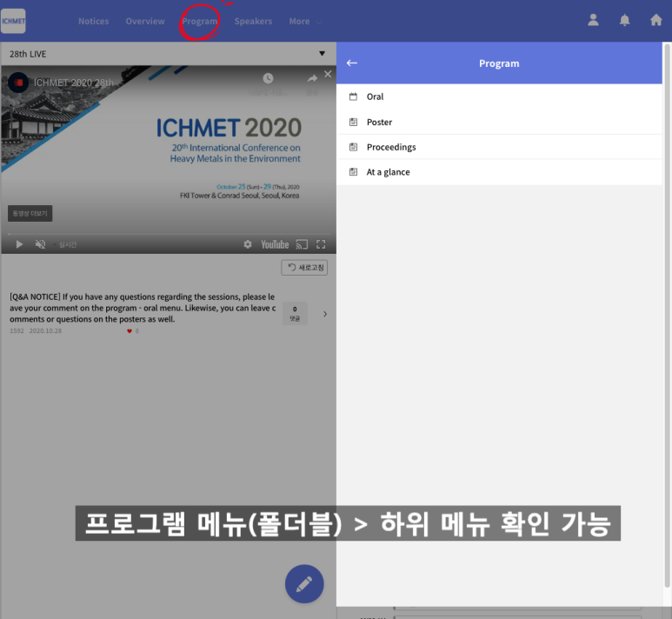Screen dimensions: 672x619
Task: Open the user profile icon
Action: click(593, 20)
